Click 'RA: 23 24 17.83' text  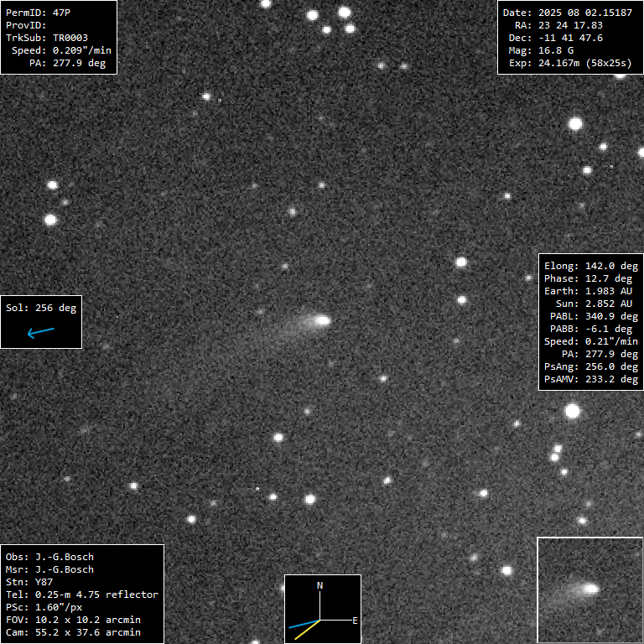click(558, 25)
